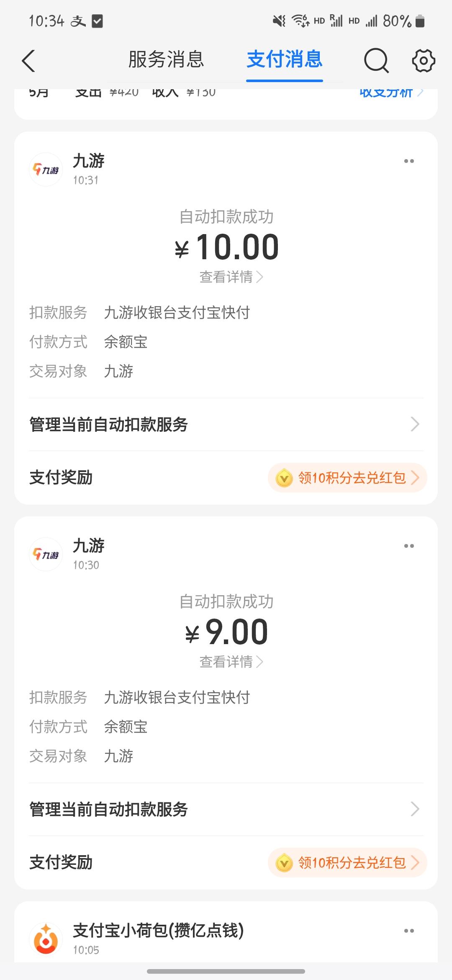Tap 九游 logo on the ¥10.00 payment

pos(46,170)
